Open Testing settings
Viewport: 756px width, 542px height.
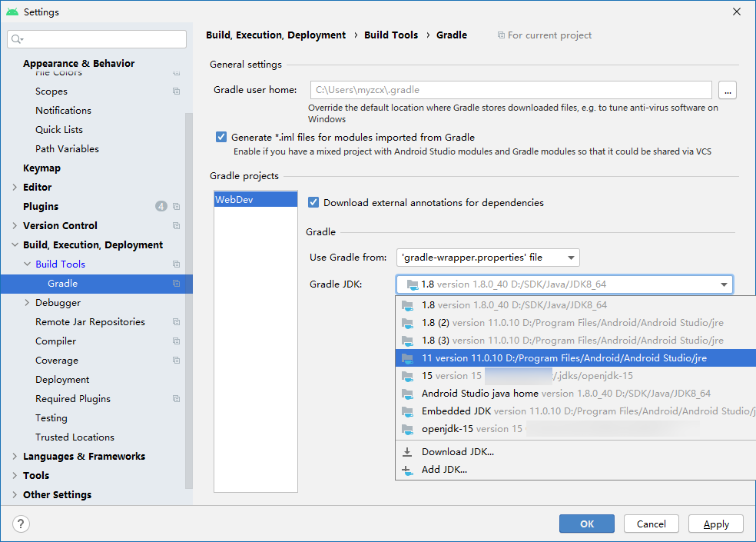[51, 418]
